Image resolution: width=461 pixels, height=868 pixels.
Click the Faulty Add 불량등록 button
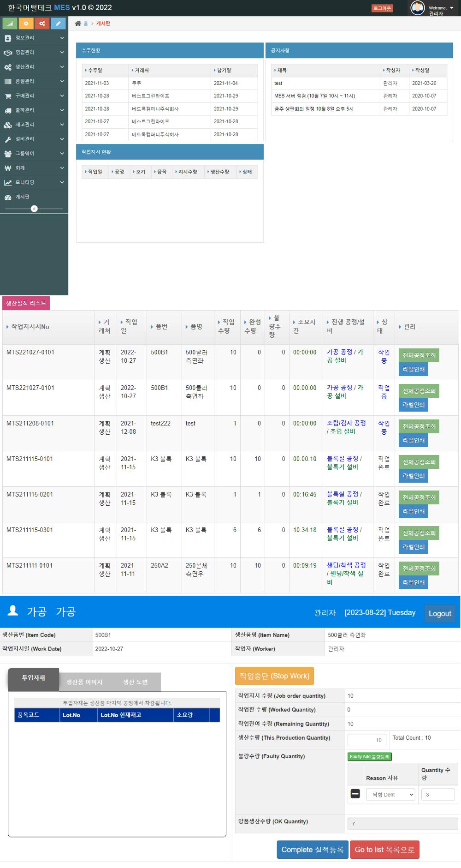point(369,756)
